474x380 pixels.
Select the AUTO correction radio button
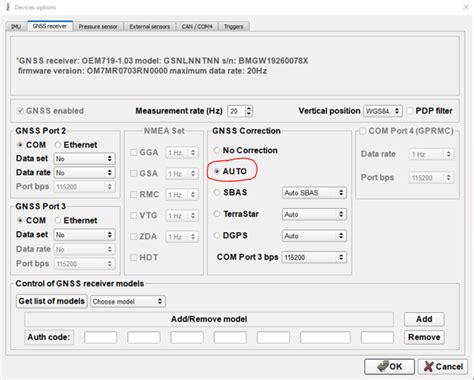[217, 171]
